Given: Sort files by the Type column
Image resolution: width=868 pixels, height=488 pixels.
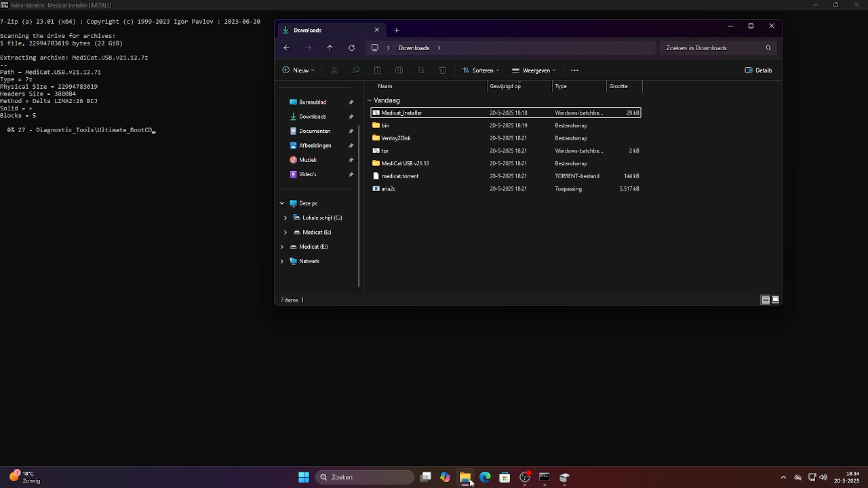Looking at the screenshot, I should [561, 86].
